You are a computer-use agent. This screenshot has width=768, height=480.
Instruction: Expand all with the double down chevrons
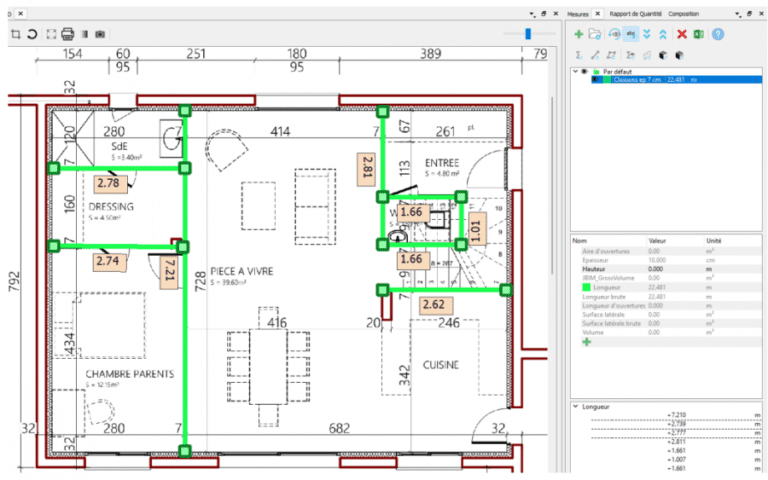(647, 34)
